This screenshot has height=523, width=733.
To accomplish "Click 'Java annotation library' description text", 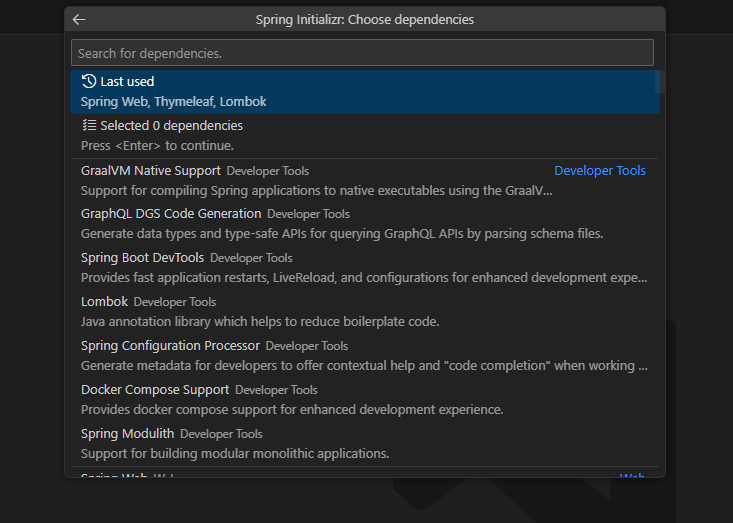I will 260,322.
